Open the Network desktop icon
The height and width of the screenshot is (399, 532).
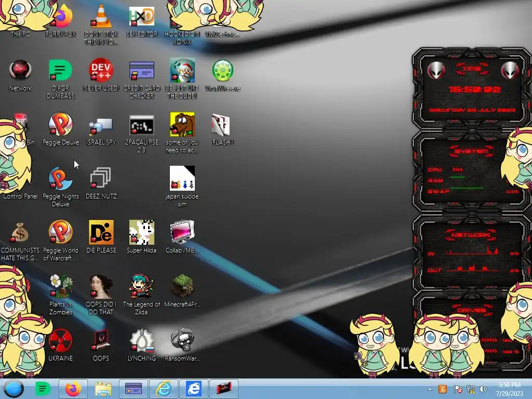click(20, 71)
